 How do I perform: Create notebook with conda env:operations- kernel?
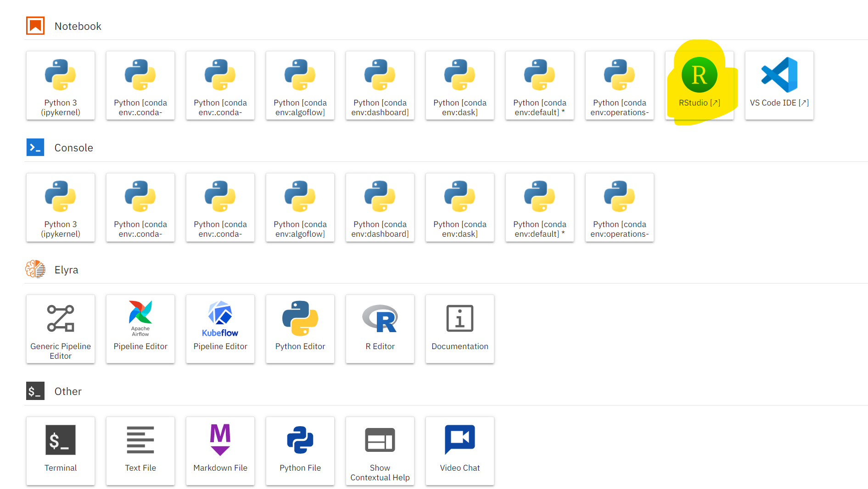point(620,86)
